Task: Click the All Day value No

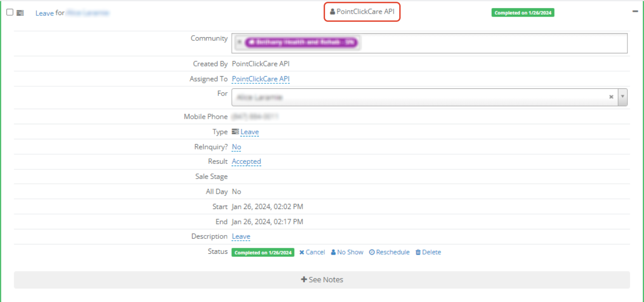Action: (236, 191)
